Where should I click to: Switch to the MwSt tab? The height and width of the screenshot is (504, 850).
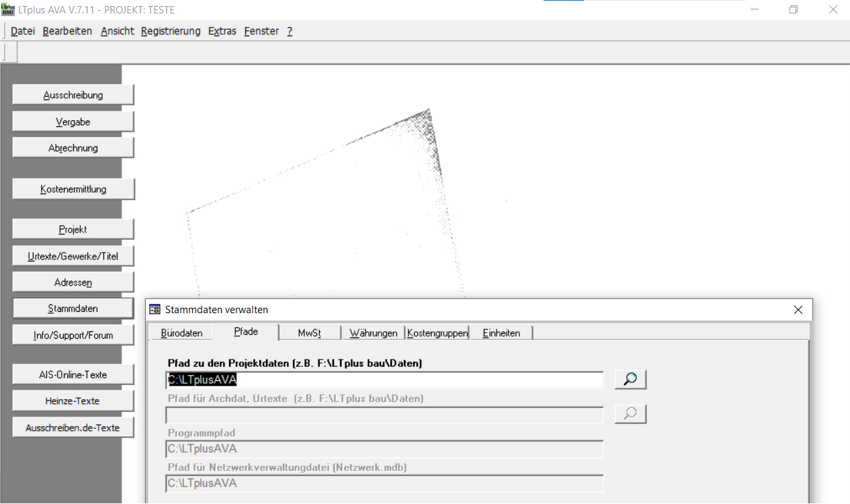coord(309,333)
